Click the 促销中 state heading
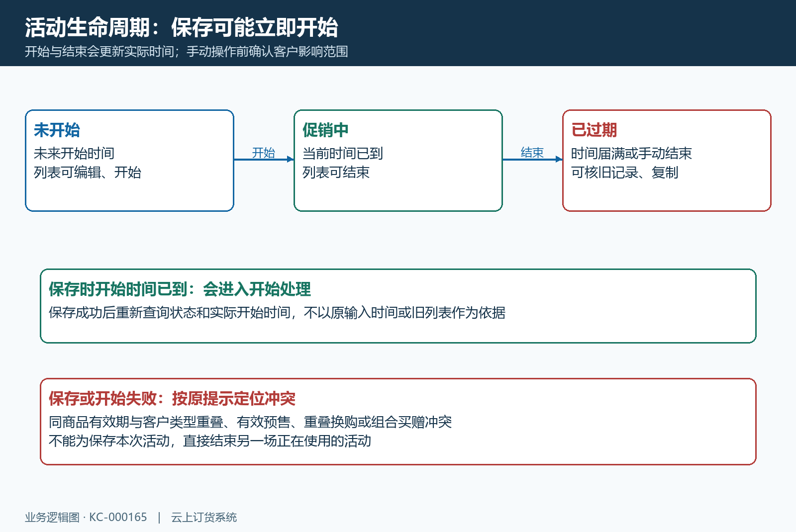The height and width of the screenshot is (532, 796). 325,130
